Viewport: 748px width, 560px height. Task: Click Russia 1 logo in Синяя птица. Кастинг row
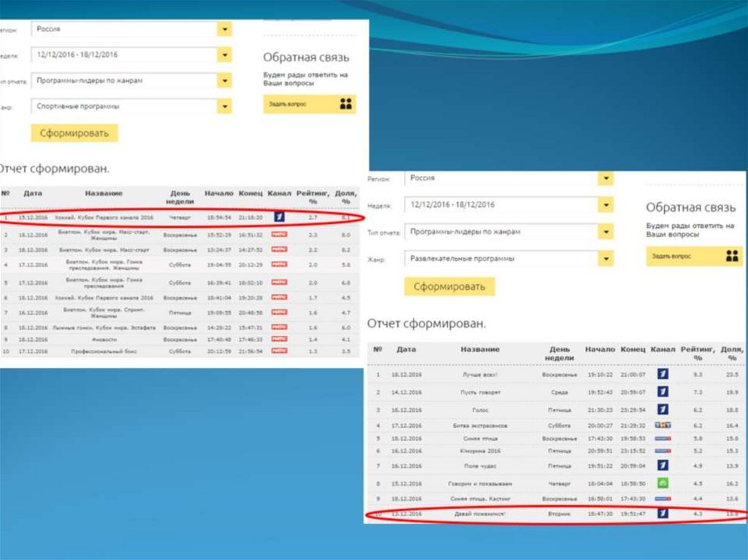point(663,499)
